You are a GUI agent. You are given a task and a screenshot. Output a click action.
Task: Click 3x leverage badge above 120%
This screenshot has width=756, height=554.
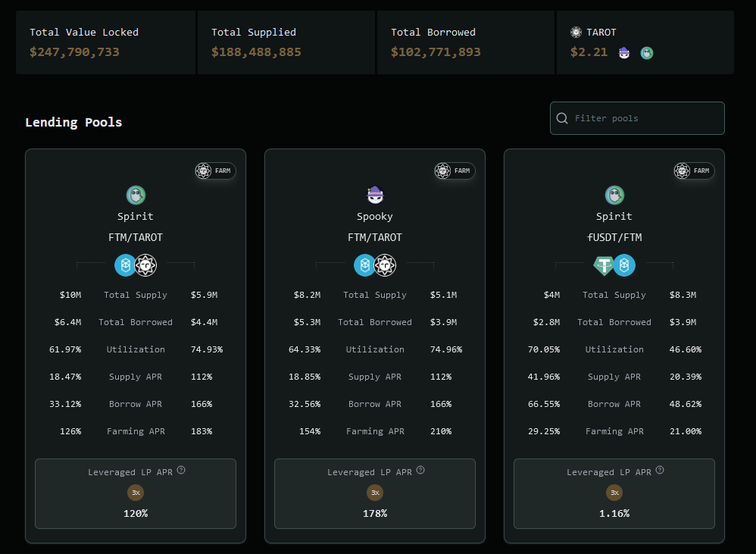136,493
